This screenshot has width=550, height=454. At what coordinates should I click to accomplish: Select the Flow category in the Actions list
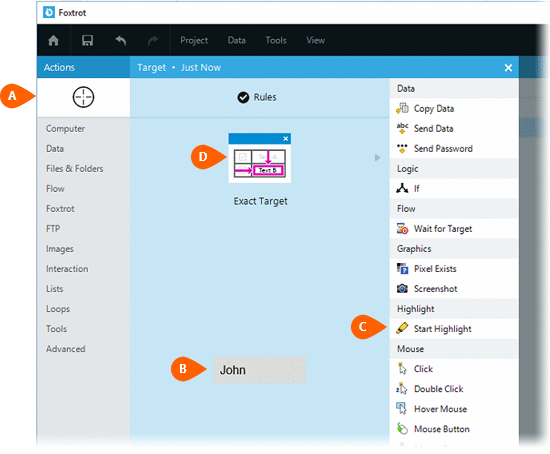tap(55, 189)
